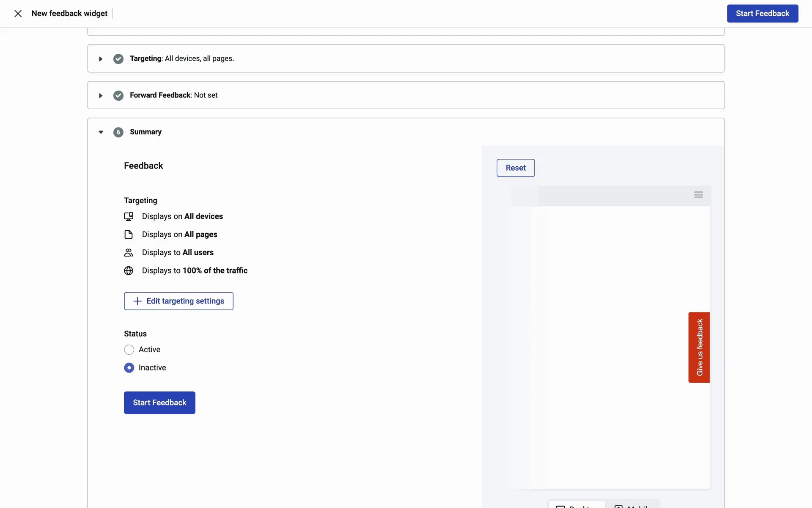This screenshot has height=508, width=812.
Task: Click the All pages document icon
Action: pyautogui.click(x=129, y=235)
